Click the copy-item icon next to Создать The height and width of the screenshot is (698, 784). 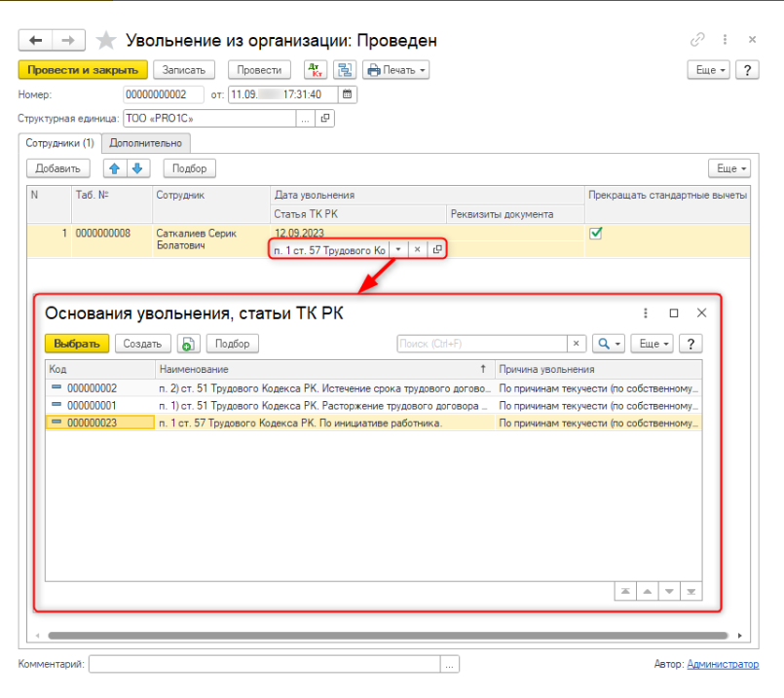(x=189, y=344)
